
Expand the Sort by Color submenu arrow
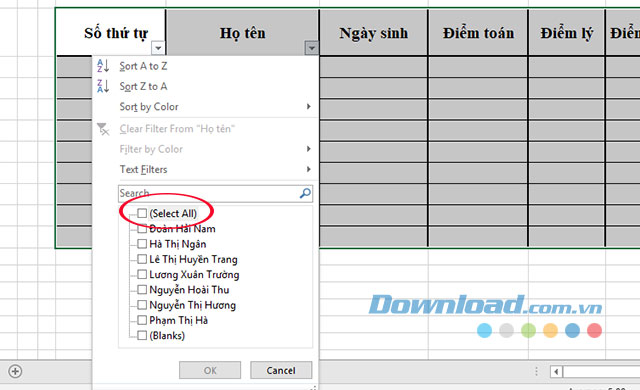[309, 106]
